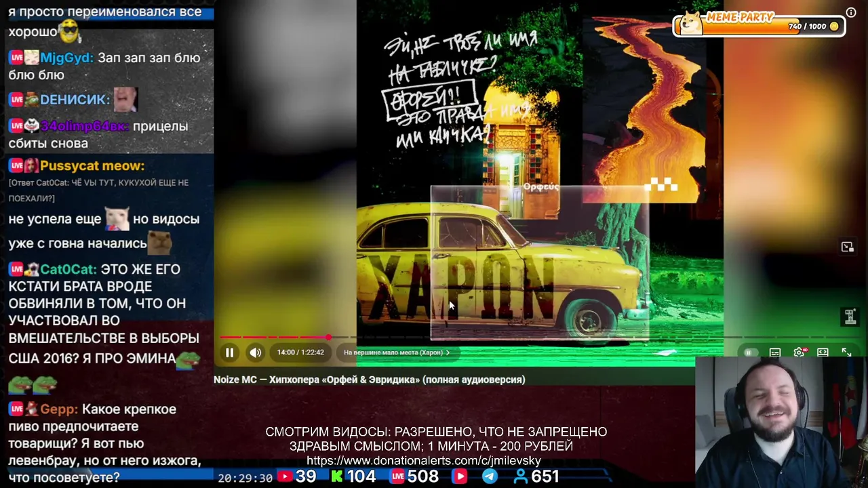This screenshot has height=488, width=868.
Task: Pause the YouTube video
Action: click(x=229, y=352)
